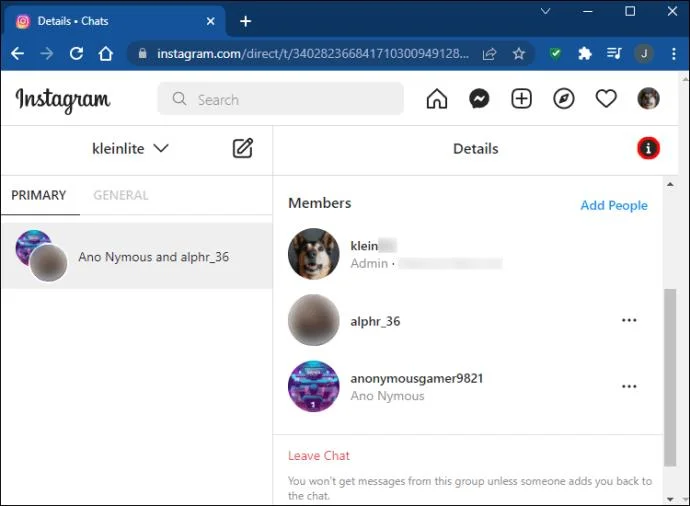The width and height of the screenshot is (690, 506).
Task: Open the media control playlist icon
Action: point(614,54)
